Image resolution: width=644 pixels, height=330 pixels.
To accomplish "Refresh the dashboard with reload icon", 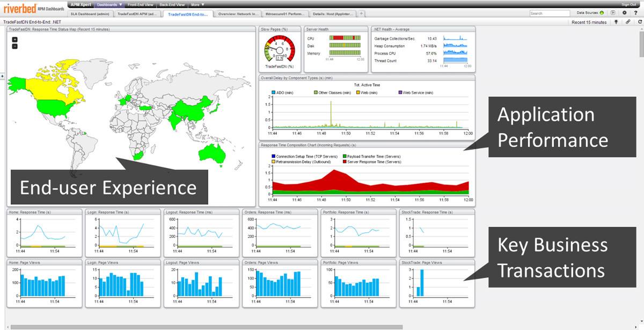I will click(640, 22).
